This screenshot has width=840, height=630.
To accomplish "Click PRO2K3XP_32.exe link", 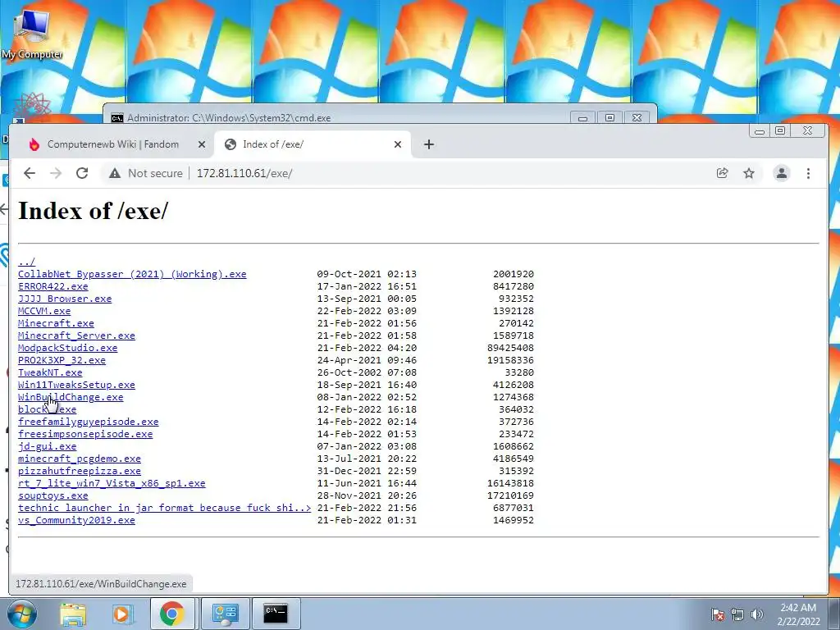I will click(62, 360).
